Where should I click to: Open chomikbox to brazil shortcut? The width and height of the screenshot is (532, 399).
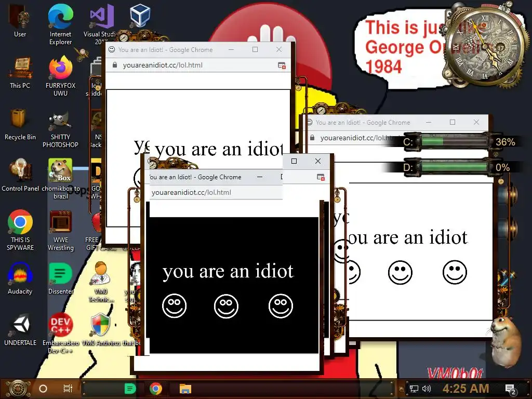[60, 179]
